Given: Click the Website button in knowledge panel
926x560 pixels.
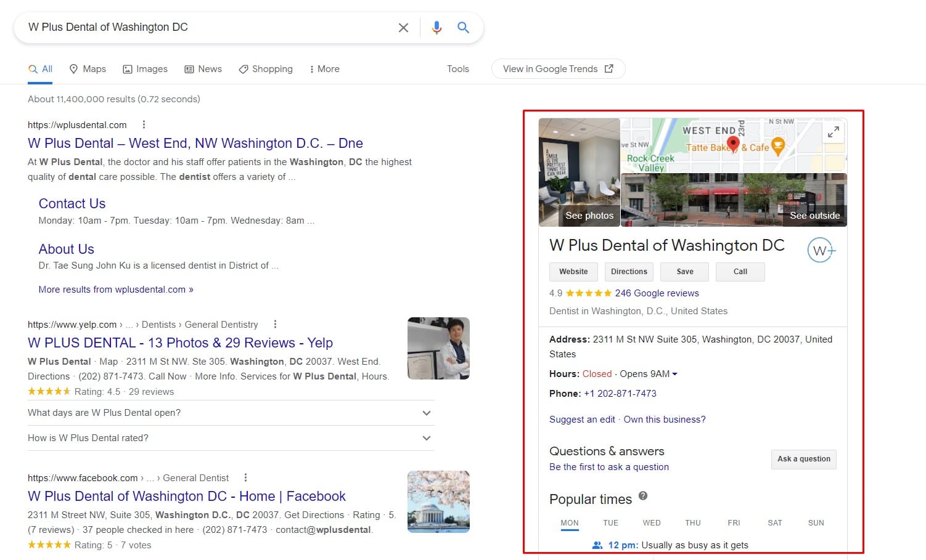Looking at the screenshot, I should pyautogui.click(x=573, y=272).
